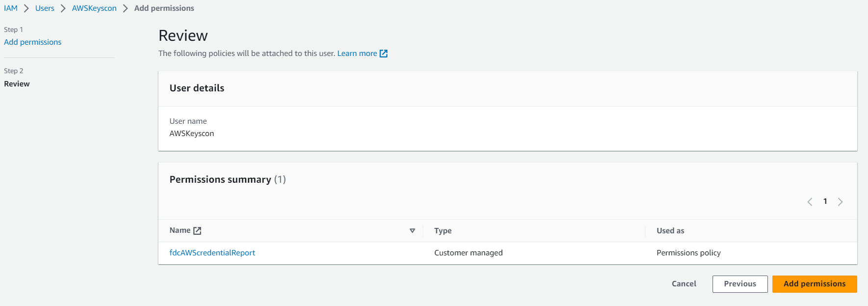The height and width of the screenshot is (306, 868).
Task: Click Add permissions breadcrumb entry
Action: click(164, 8)
